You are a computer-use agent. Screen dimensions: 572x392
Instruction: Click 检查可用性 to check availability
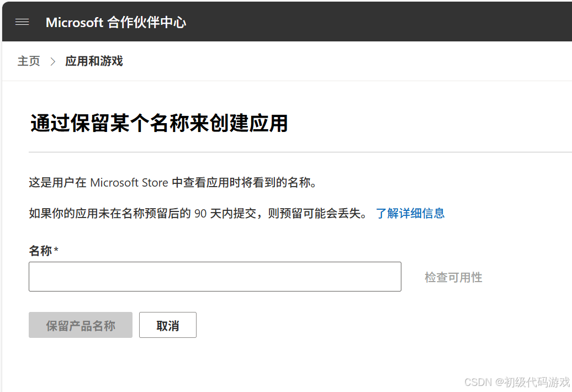(x=453, y=278)
